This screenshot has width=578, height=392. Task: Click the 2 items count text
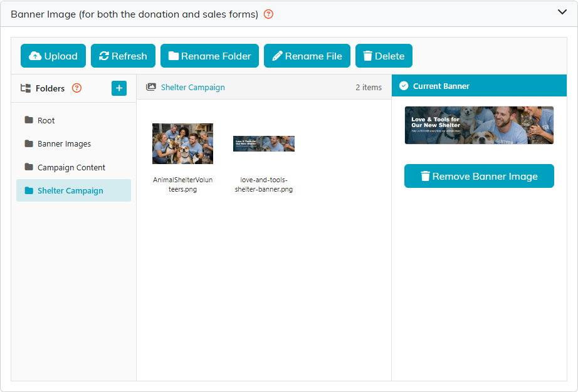[x=369, y=88]
